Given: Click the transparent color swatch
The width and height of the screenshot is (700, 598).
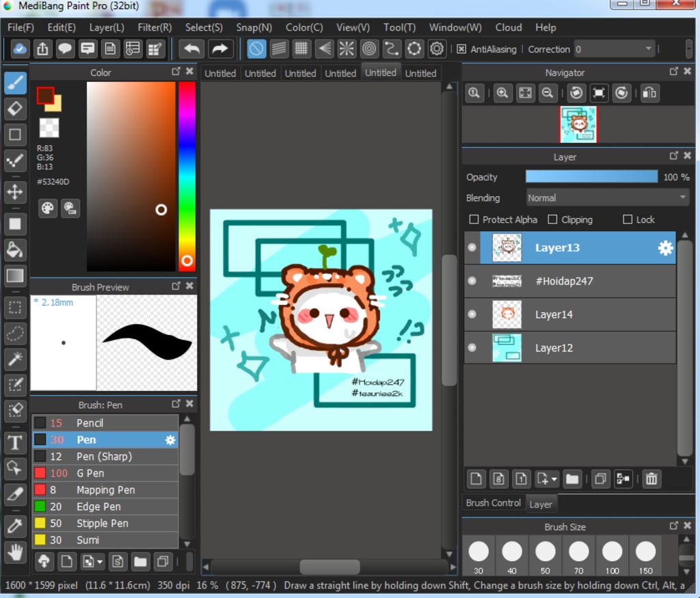Looking at the screenshot, I should (x=49, y=128).
